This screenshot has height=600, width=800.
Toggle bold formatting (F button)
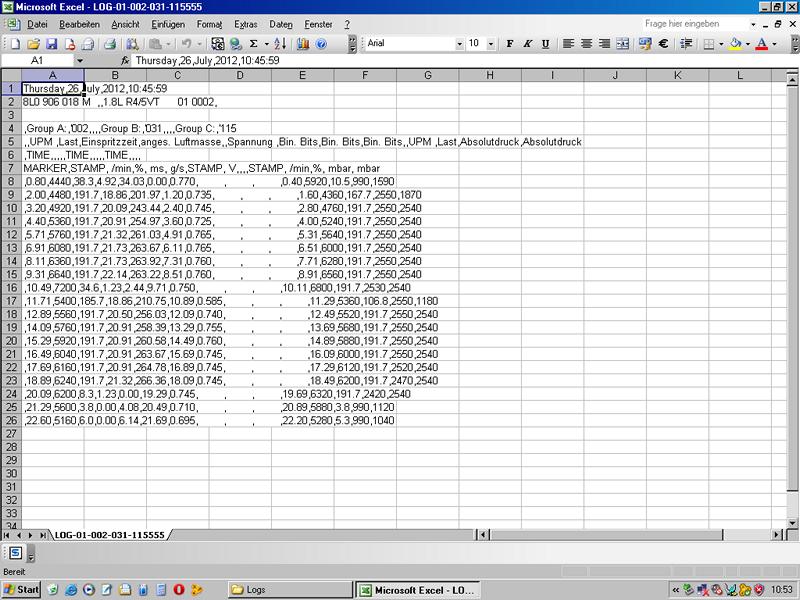pos(509,44)
